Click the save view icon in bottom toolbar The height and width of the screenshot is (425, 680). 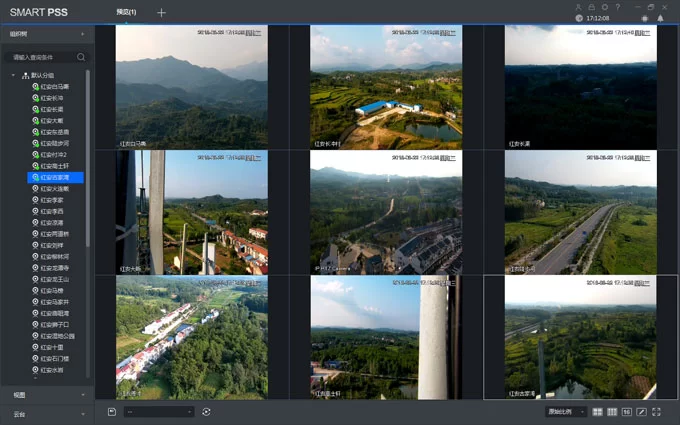click(111, 412)
